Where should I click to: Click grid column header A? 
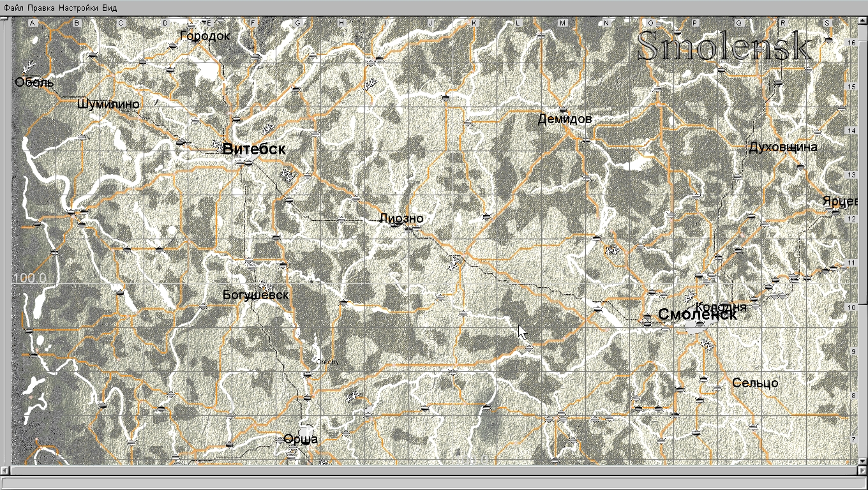click(33, 23)
